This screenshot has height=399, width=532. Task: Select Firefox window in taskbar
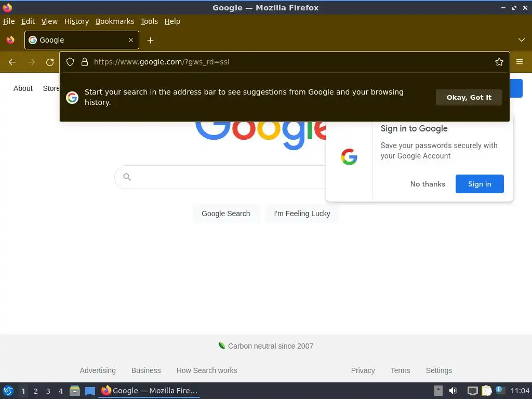coord(149,391)
